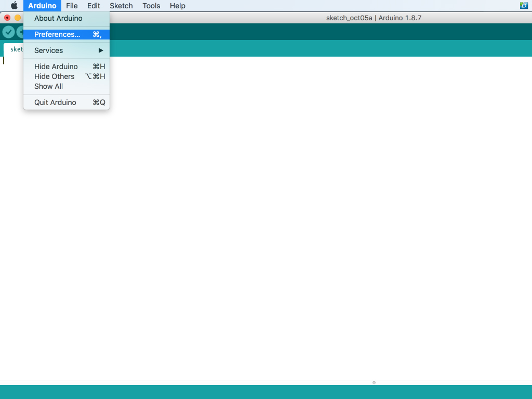This screenshot has width=532, height=399.
Task: Expand the Services submenu
Action: (66, 50)
